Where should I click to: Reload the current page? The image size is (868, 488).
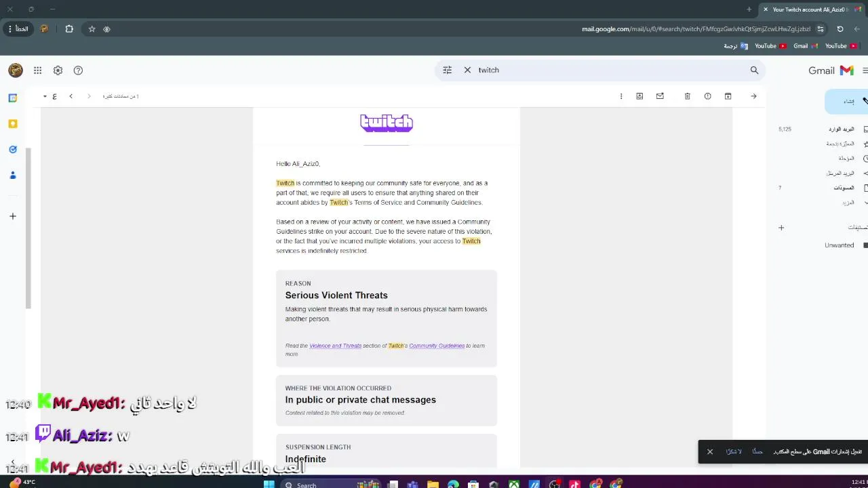pos(840,29)
